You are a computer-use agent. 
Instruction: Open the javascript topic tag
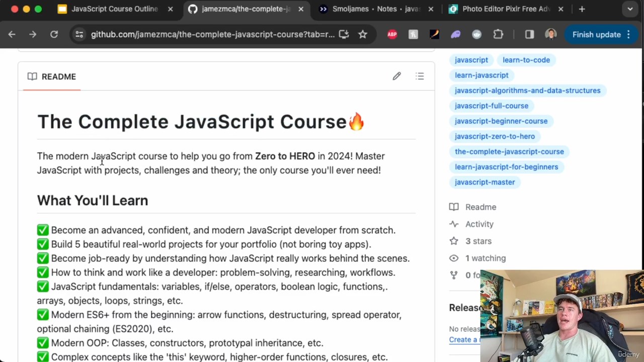[471, 60]
